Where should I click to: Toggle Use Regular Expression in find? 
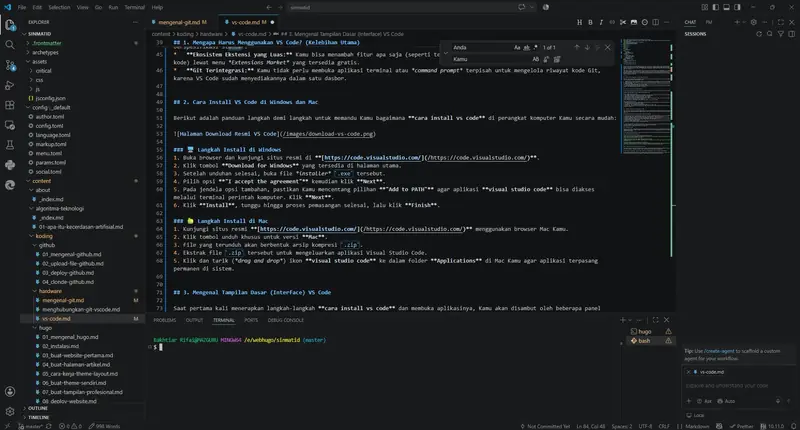pyautogui.click(x=535, y=47)
